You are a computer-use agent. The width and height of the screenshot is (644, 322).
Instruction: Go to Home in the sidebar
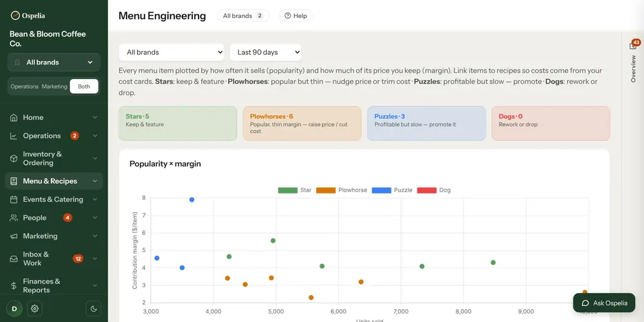click(54, 118)
